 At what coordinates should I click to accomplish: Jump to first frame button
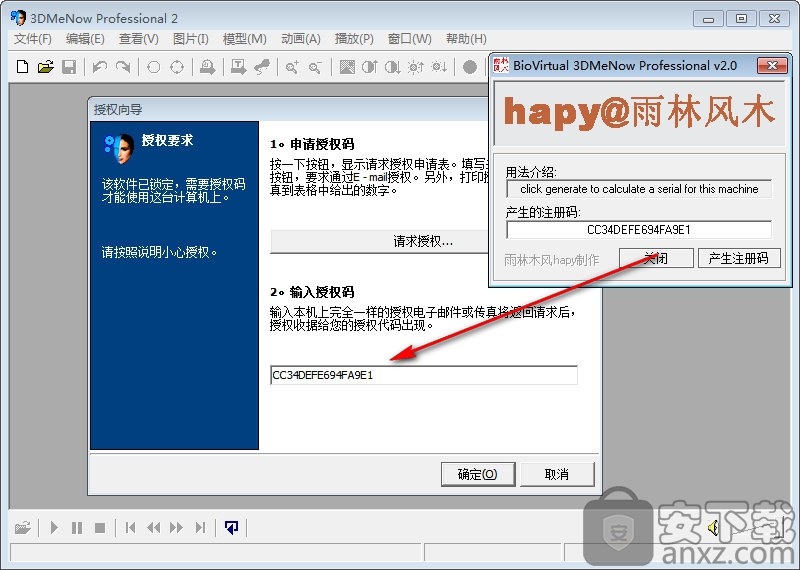click(131, 527)
